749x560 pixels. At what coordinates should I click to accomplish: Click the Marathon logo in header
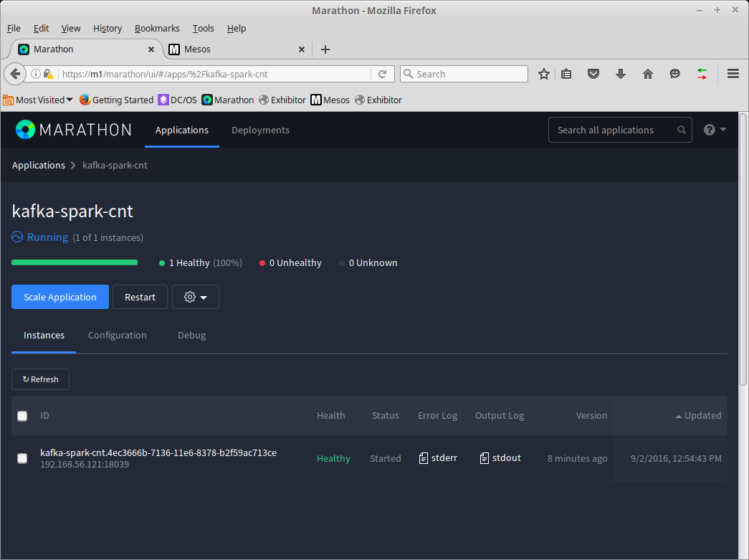click(x=74, y=130)
